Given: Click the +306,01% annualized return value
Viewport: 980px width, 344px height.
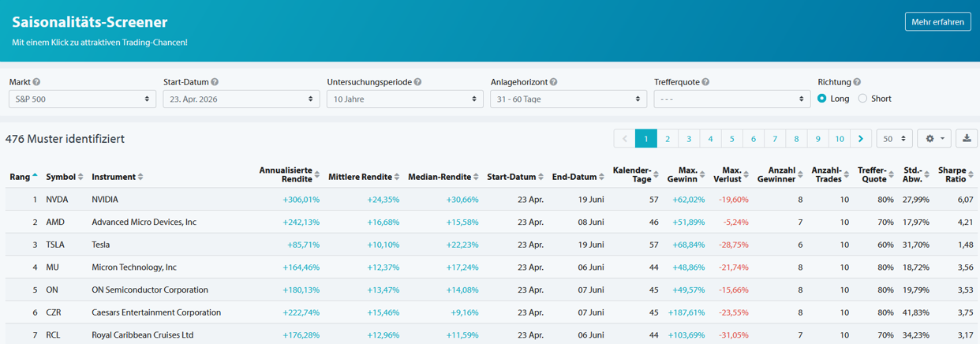Looking at the screenshot, I should [301, 200].
